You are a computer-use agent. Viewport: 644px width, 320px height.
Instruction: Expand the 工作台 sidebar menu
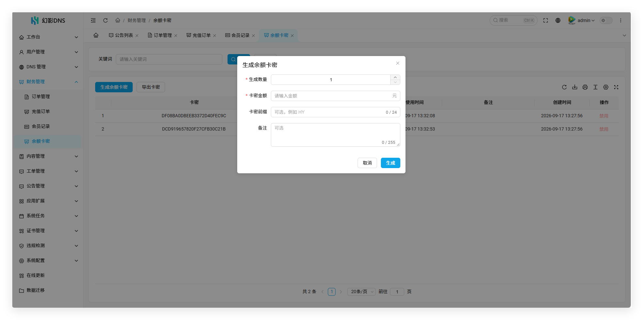(48, 37)
